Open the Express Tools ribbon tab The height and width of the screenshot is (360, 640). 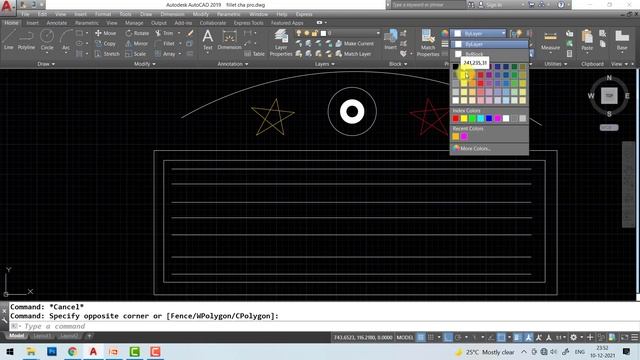coord(248,23)
